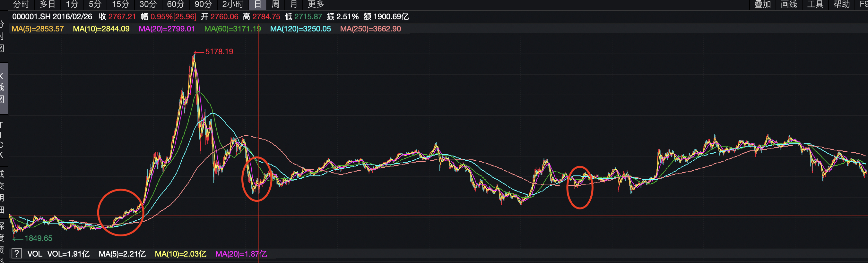Screen dimensions: 868x263
Task: Select the 月 monthly period tab
Action: pos(293,4)
